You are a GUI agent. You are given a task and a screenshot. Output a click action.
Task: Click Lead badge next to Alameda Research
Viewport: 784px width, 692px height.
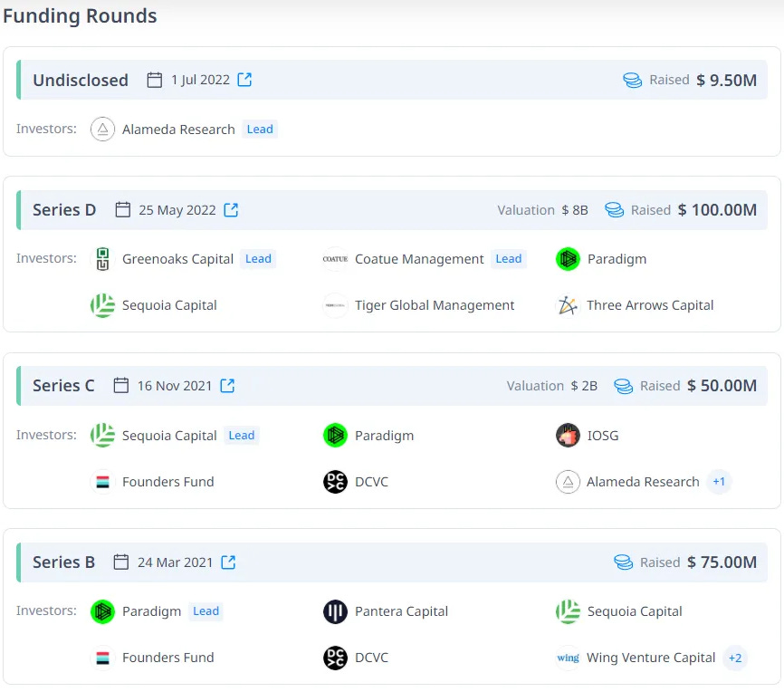(x=260, y=130)
